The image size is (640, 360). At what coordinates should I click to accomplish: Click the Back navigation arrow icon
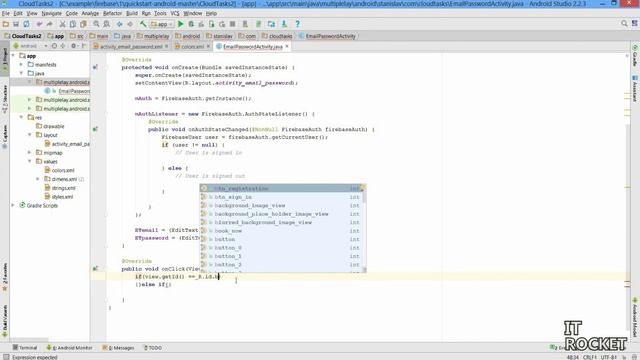[x=120, y=24]
